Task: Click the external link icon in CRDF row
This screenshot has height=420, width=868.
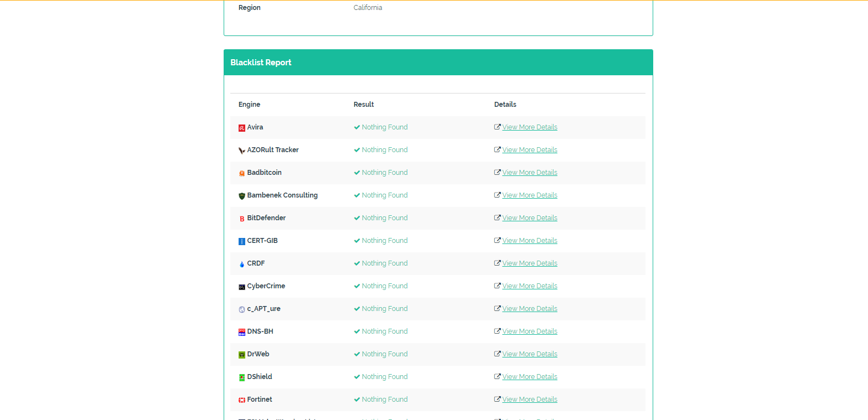Action: 498,263
